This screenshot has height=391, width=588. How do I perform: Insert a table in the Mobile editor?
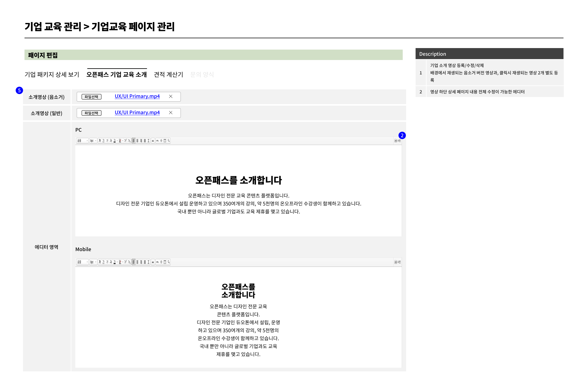(165, 262)
